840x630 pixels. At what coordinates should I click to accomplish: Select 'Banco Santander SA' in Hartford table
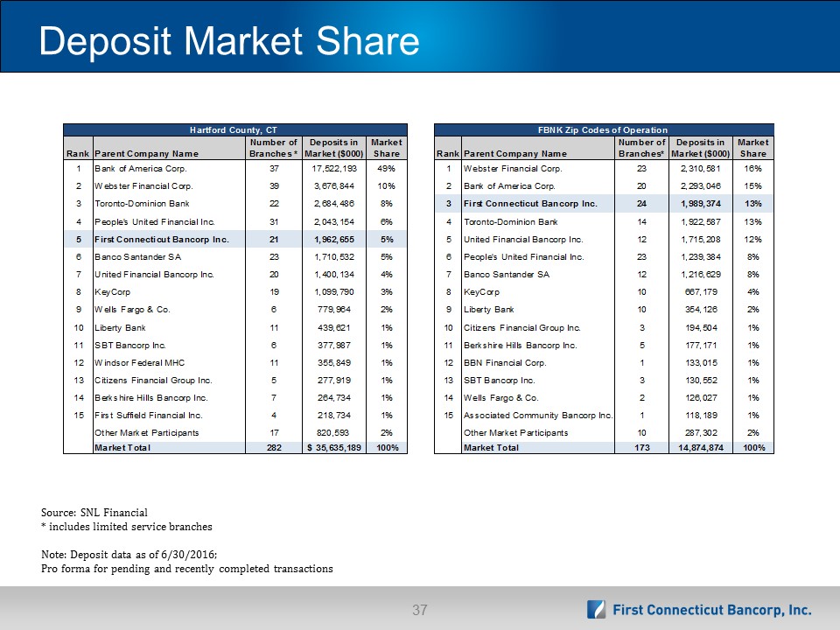137,256
